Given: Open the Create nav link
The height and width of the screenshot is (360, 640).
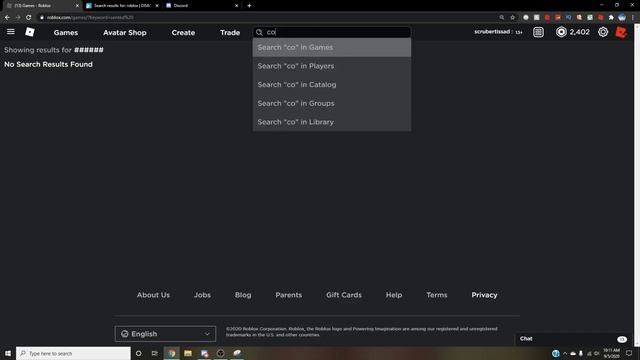Looking at the screenshot, I should [x=183, y=33].
